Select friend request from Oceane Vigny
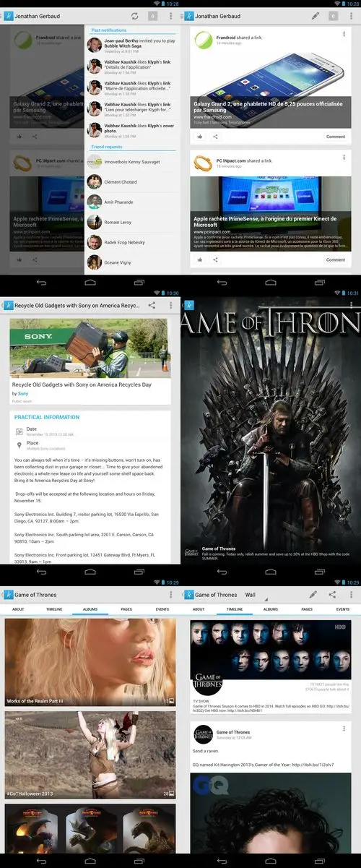The height and width of the screenshot is (868, 361). click(130, 262)
